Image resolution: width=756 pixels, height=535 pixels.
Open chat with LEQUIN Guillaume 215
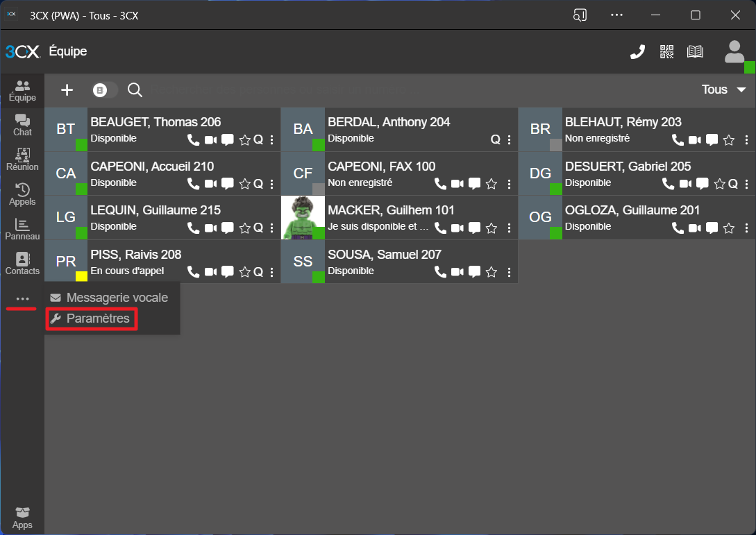point(228,228)
